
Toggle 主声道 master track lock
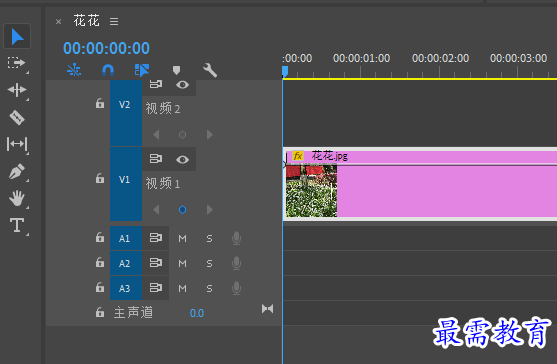tap(100, 313)
